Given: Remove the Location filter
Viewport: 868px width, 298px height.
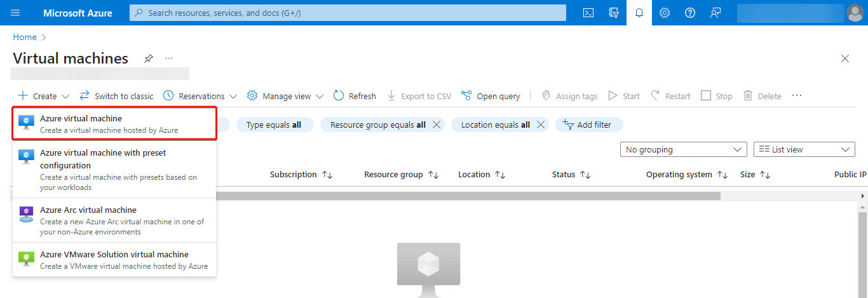Looking at the screenshot, I should (541, 125).
